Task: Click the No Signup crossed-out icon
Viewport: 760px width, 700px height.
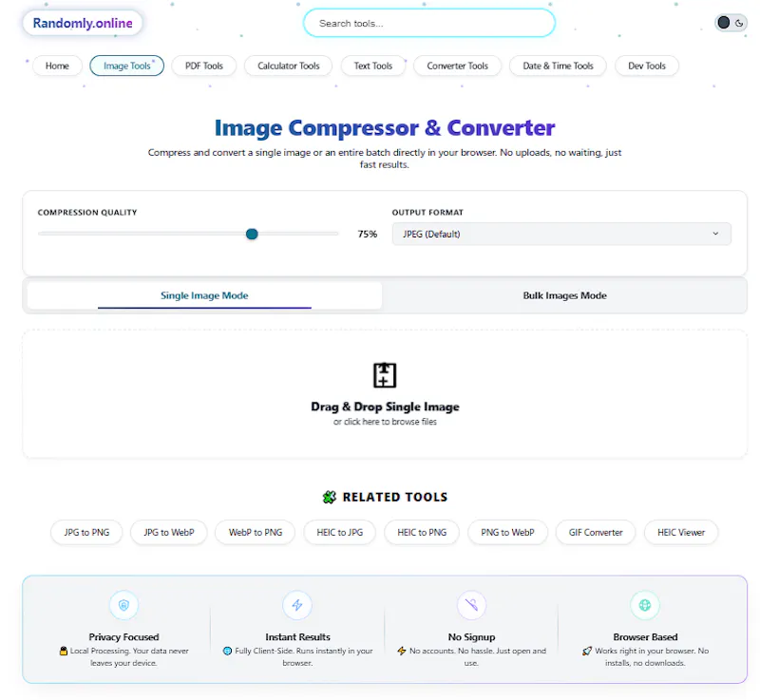Action: (471, 605)
